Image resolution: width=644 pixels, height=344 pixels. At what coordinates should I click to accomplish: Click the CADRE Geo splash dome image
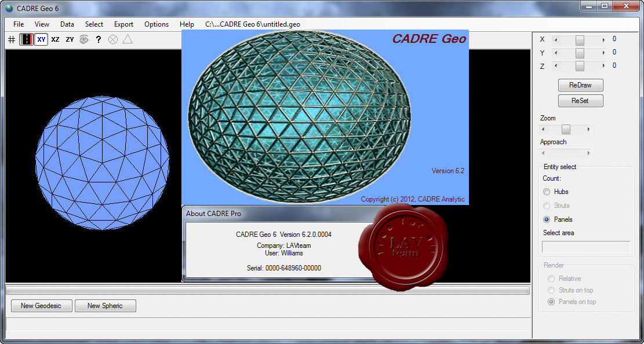[299, 117]
